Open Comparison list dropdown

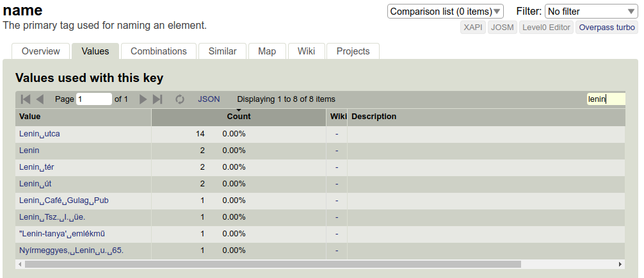(x=445, y=12)
